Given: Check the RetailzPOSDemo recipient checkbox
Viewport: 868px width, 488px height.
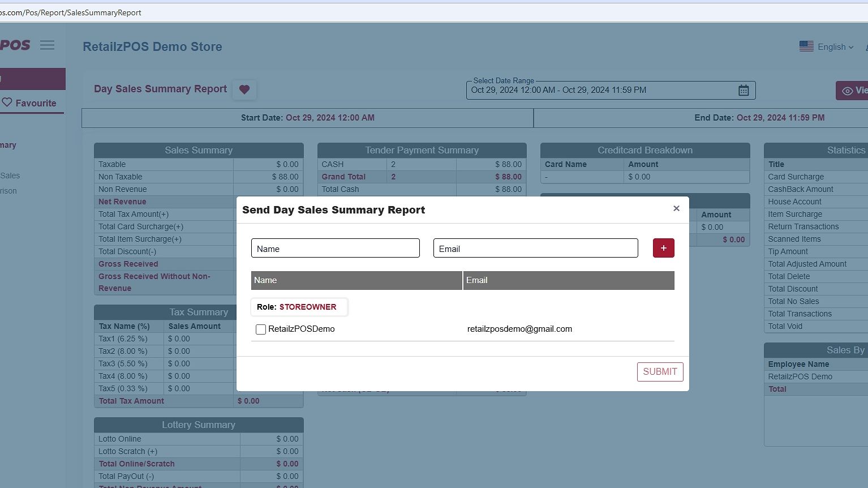Looking at the screenshot, I should pyautogui.click(x=261, y=329).
